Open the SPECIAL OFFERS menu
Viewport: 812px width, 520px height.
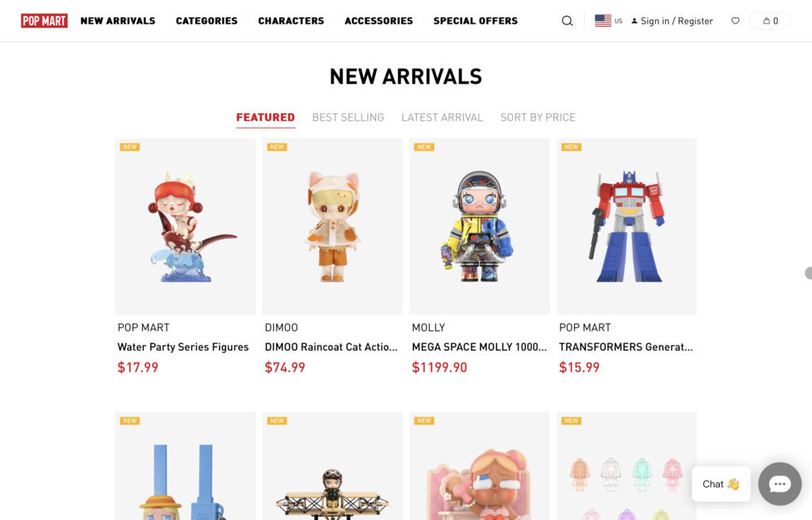476,21
